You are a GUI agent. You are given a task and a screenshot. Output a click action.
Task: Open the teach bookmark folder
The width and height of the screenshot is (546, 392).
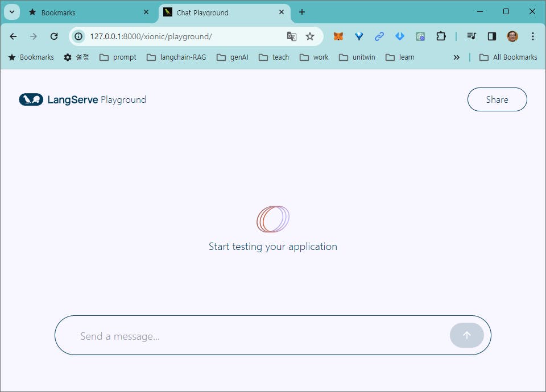pos(274,57)
